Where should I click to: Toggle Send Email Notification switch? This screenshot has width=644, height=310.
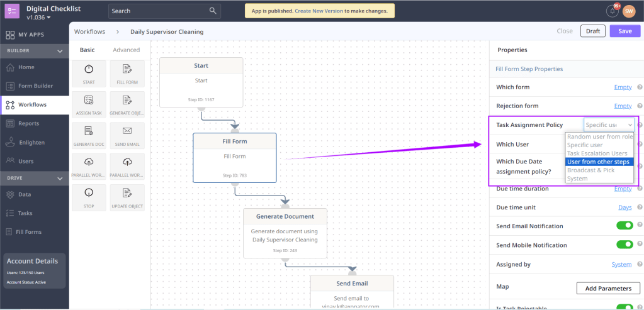pyautogui.click(x=624, y=226)
